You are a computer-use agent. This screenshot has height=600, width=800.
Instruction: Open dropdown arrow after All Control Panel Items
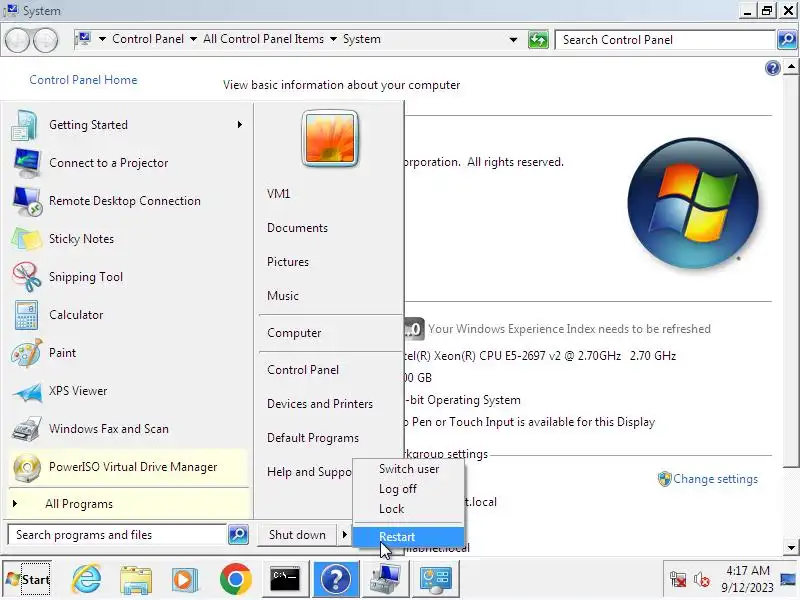[x=333, y=39]
